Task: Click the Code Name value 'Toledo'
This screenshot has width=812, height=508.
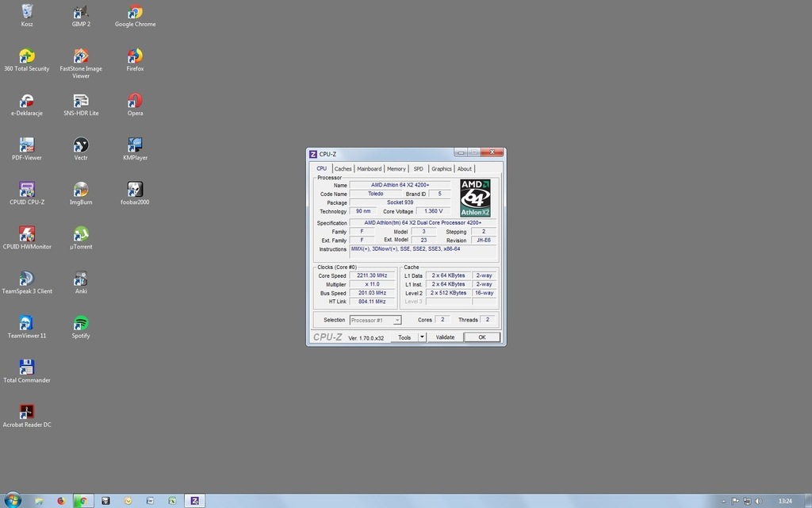Action: point(375,194)
